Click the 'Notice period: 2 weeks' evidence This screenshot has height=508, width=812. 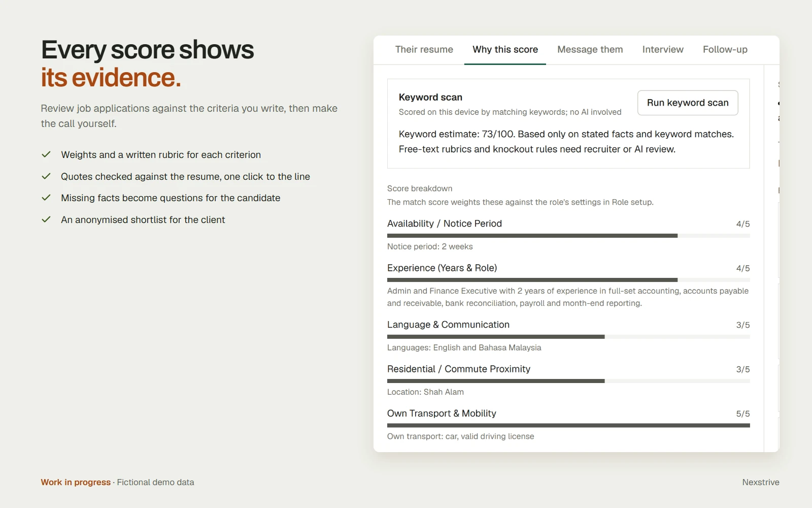coord(430,246)
